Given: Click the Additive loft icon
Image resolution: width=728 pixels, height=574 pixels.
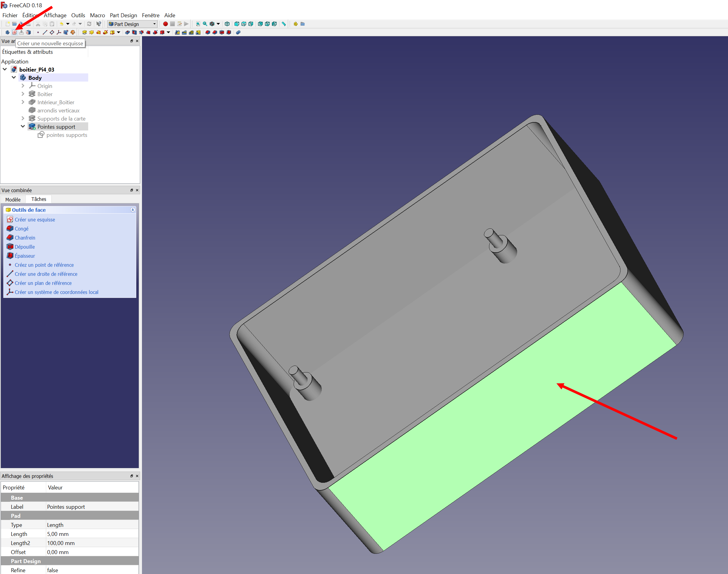Looking at the screenshot, I should pos(98,32).
